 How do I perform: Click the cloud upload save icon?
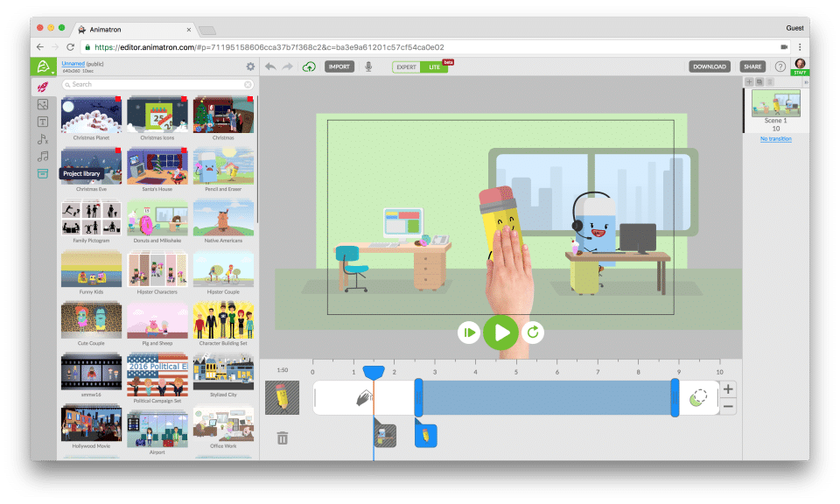[309, 67]
